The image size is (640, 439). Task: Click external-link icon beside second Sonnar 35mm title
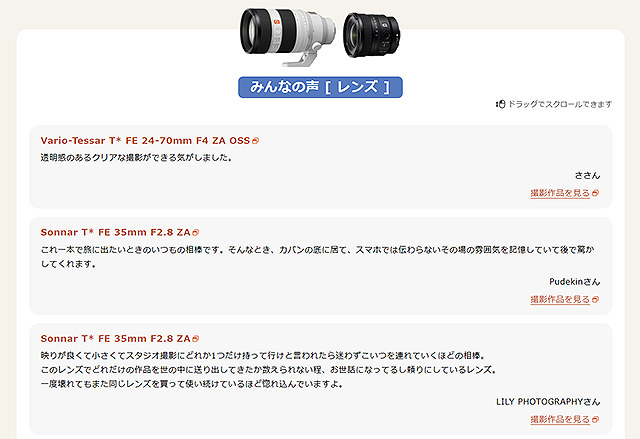coord(196,339)
